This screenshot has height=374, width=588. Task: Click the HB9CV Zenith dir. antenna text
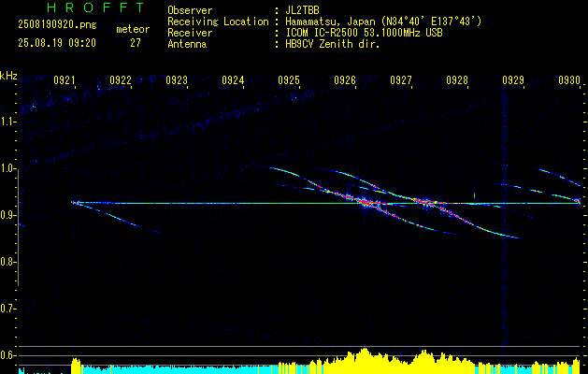click(x=333, y=44)
